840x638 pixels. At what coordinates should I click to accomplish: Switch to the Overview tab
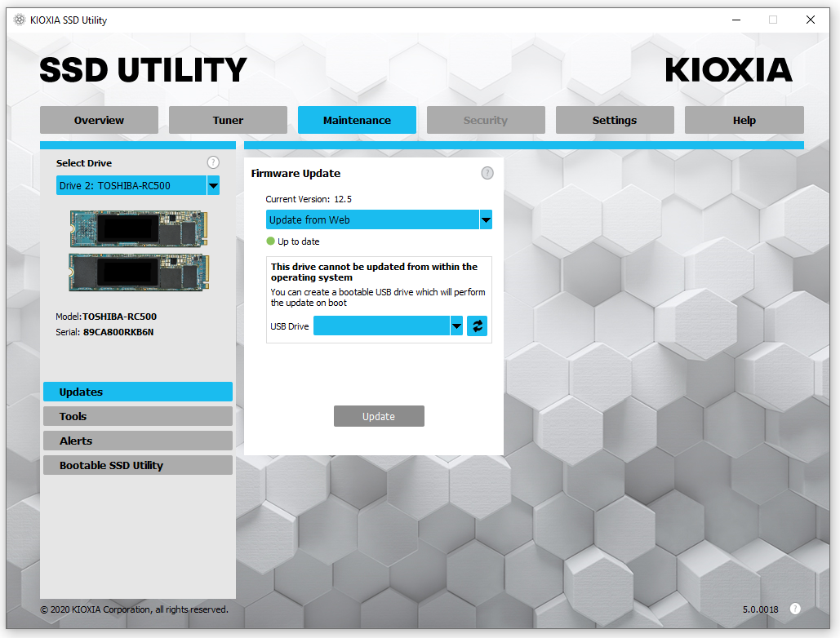99,120
